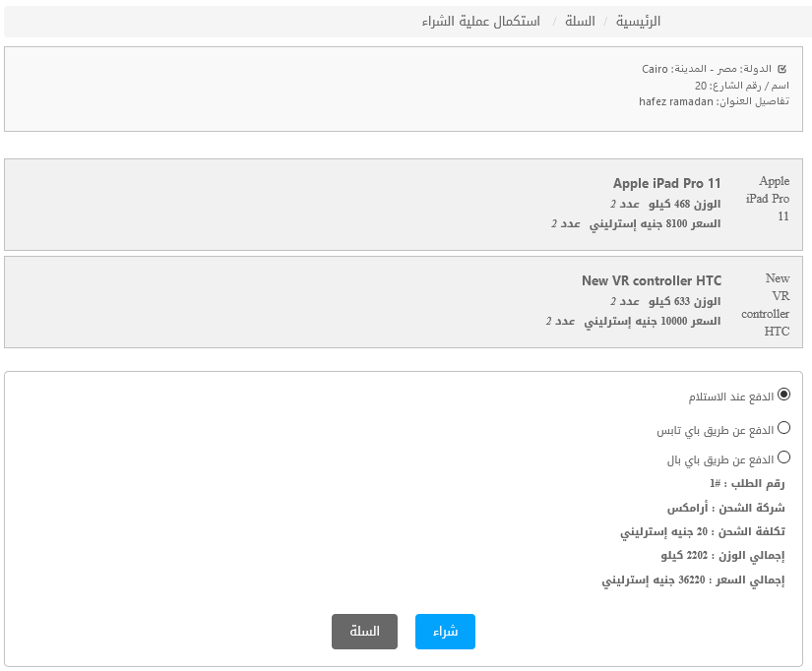This screenshot has height=671, width=812.
Task: Click the gray السلة button
Action: pyautogui.click(x=364, y=631)
